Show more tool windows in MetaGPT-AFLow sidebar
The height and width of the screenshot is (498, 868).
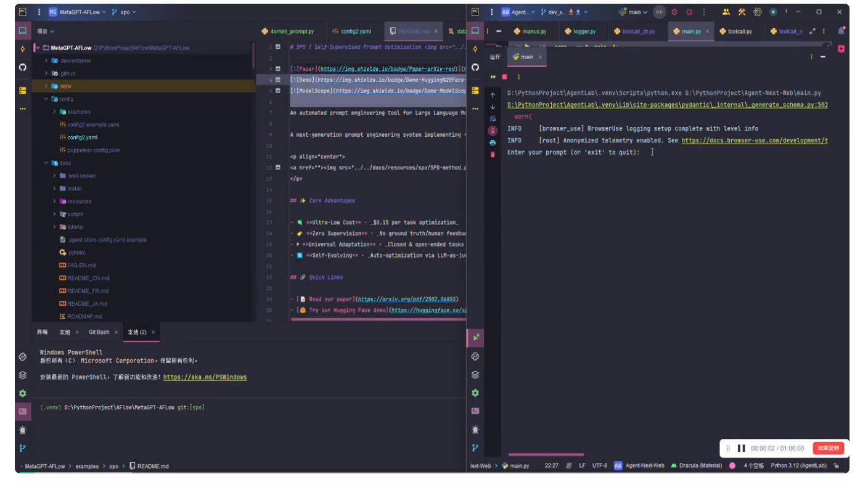23,108
